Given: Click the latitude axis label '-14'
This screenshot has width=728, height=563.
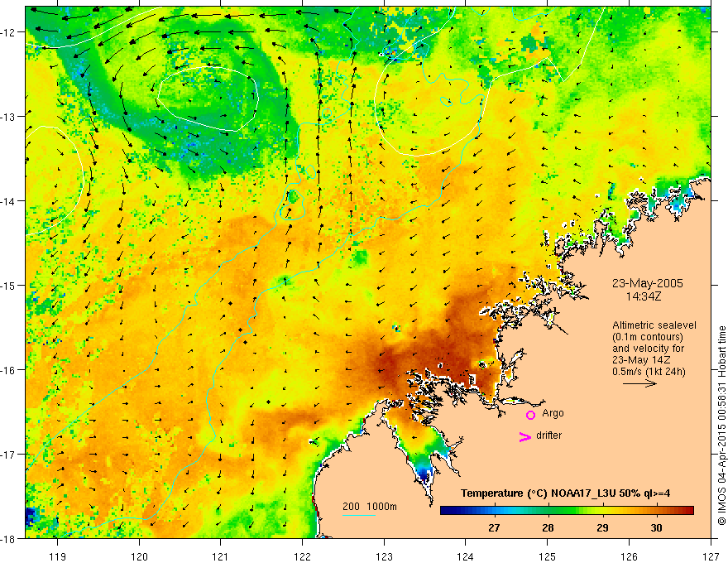Looking at the screenshot, I should 8,200.
